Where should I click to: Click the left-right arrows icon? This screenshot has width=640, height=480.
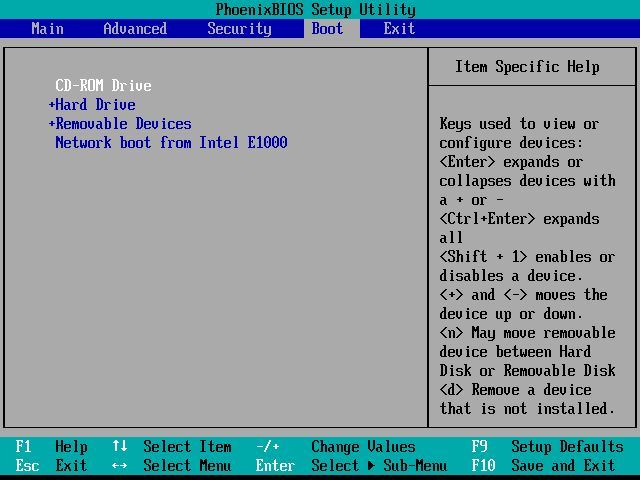(x=120, y=466)
